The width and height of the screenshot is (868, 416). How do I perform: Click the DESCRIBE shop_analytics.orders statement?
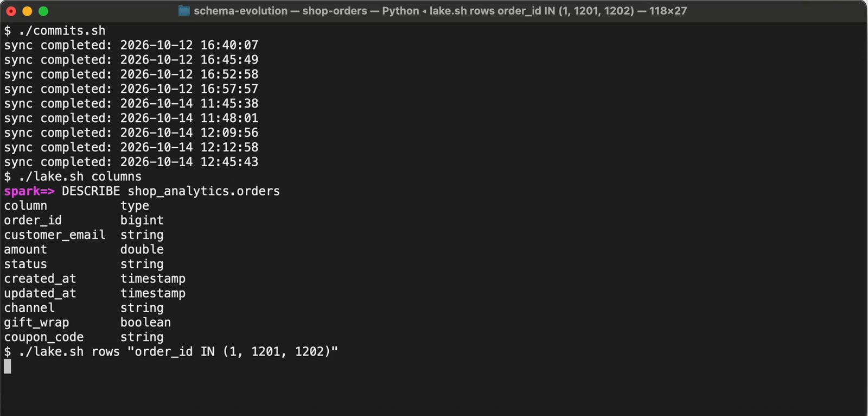(171, 191)
